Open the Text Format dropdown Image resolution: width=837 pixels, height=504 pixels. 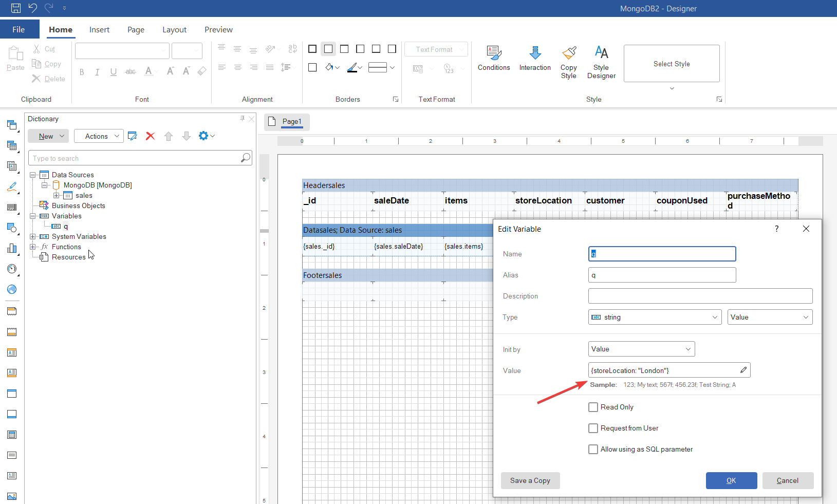(436, 49)
